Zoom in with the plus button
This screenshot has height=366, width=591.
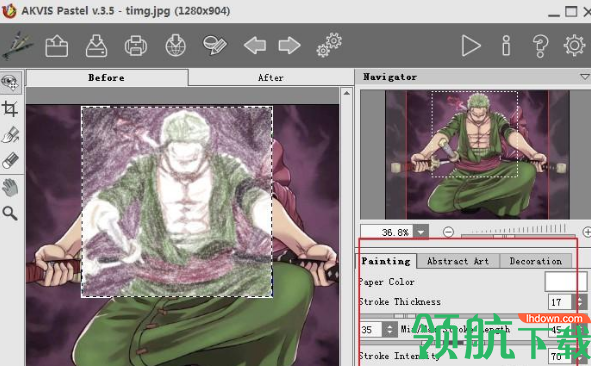click(x=586, y=232)
